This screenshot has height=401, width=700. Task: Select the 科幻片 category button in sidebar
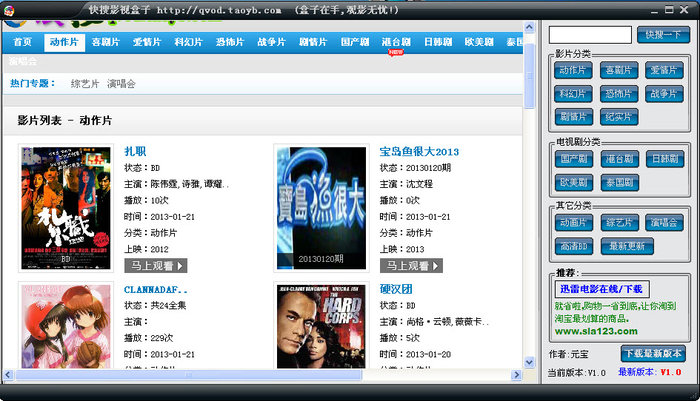(574, 94)
